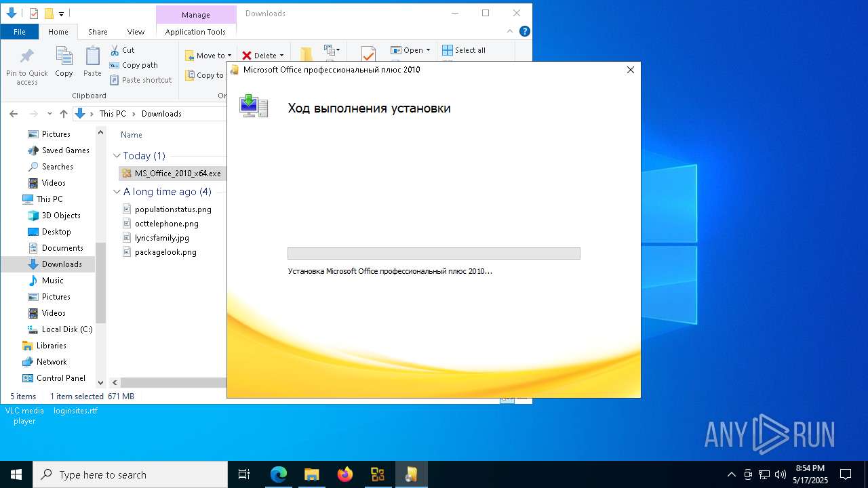
Task: Select Saved Games in navigation pane
Action: click(58, 150)
